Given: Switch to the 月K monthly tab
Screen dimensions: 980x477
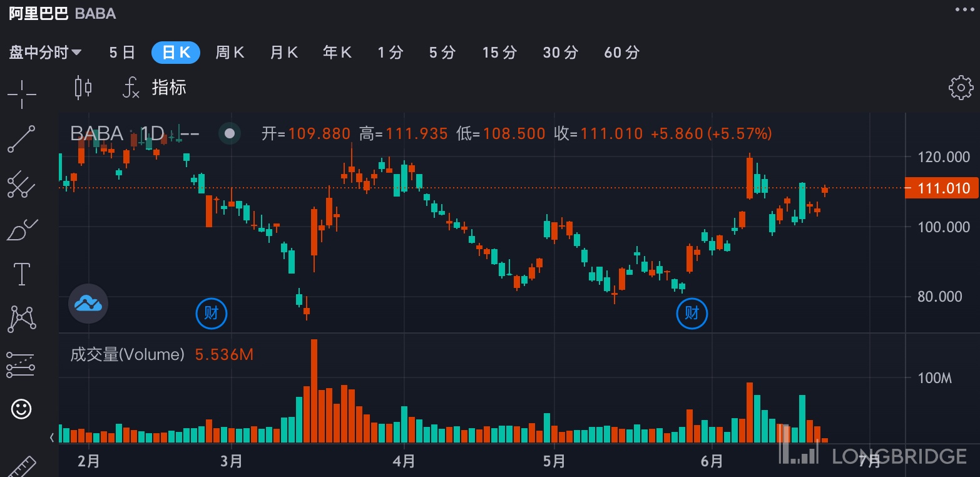Looking at the screenshot, I should [283, 53].
